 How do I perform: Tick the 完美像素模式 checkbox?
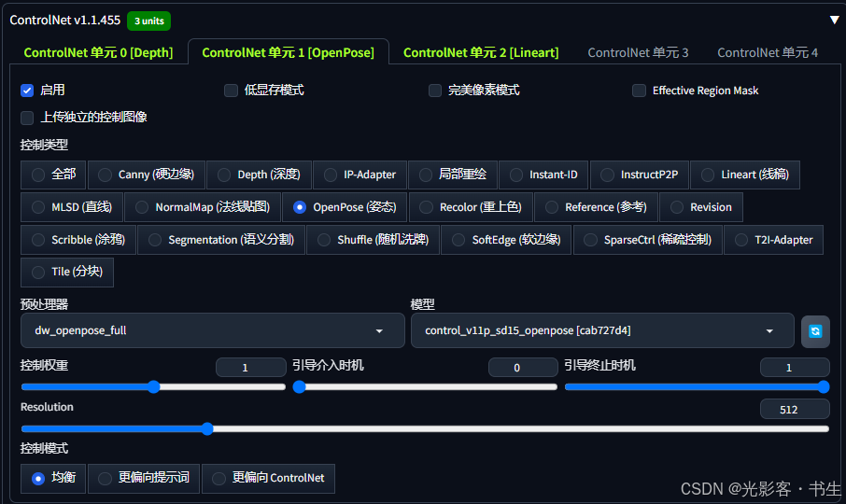(435, 90)
